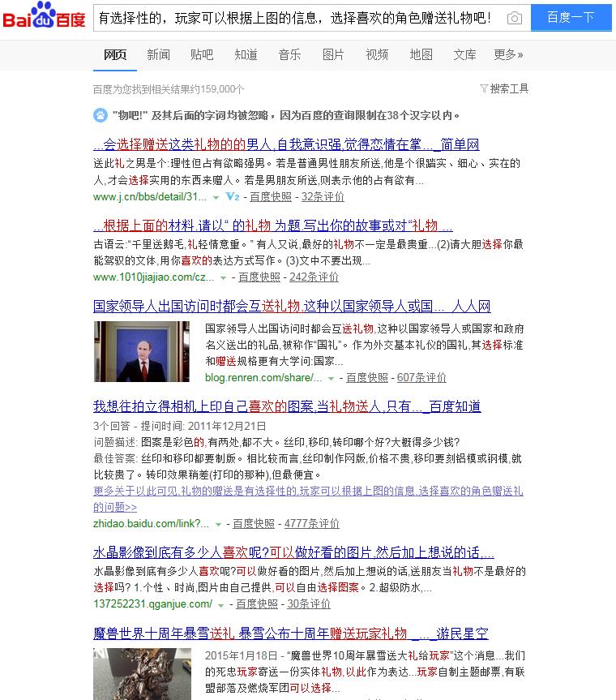The height and width of the screenshot is (700, 616).
Task: Open result titled 水晶影像到底有多少人喜欢呢
Action: click(x=293, y=552)
